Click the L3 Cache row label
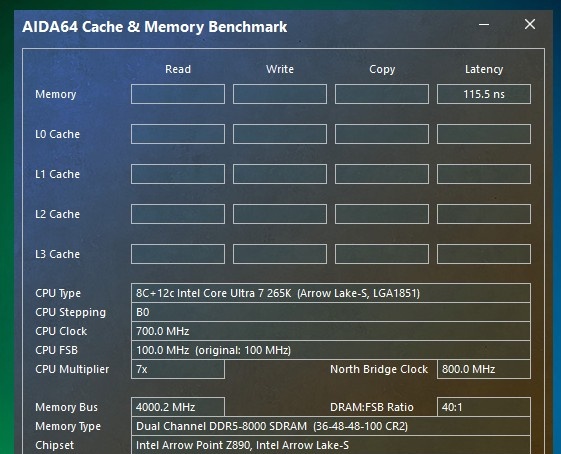 (x=57, y=254)
